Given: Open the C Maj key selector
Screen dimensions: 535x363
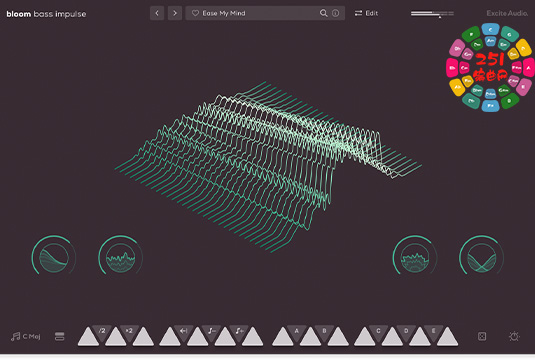Looking at the screenshot, I should 26,336.
